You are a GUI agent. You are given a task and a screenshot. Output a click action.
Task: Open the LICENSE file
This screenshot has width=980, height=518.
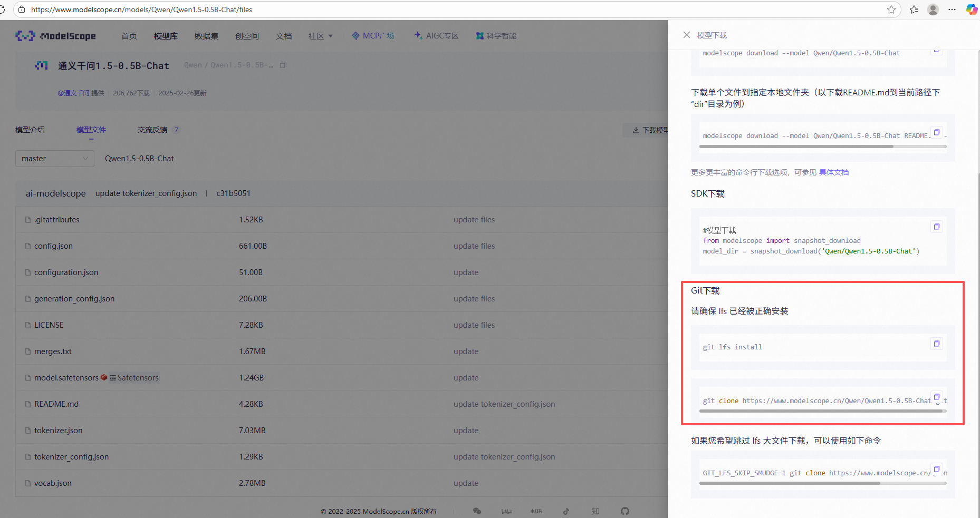coord(49,325)
